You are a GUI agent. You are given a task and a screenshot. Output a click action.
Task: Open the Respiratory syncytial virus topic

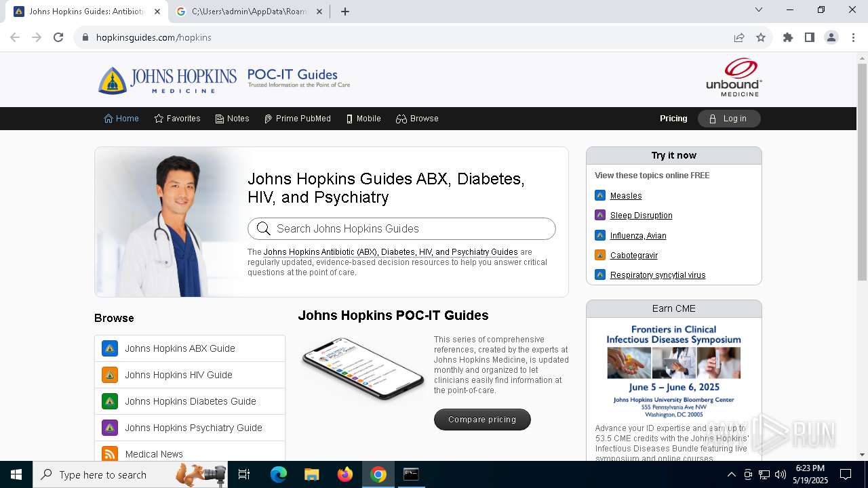click(x=658, y=275)
